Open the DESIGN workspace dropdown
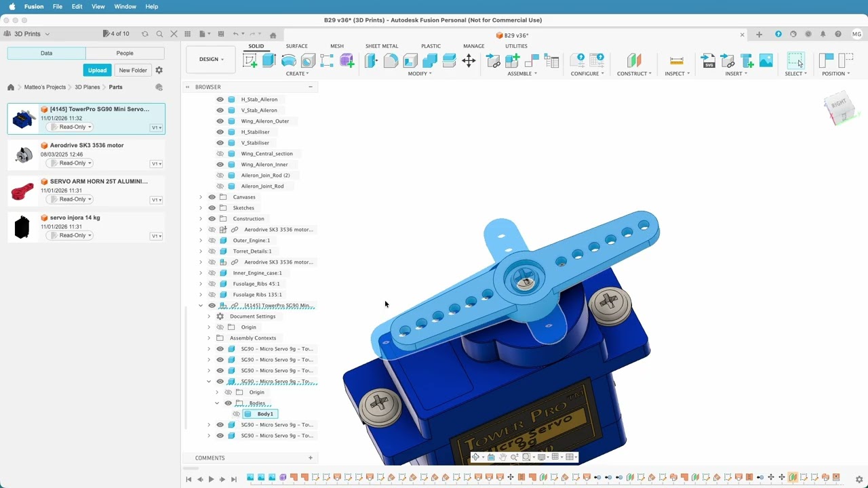Screen dimensions: 868x488 pos(212,60)
